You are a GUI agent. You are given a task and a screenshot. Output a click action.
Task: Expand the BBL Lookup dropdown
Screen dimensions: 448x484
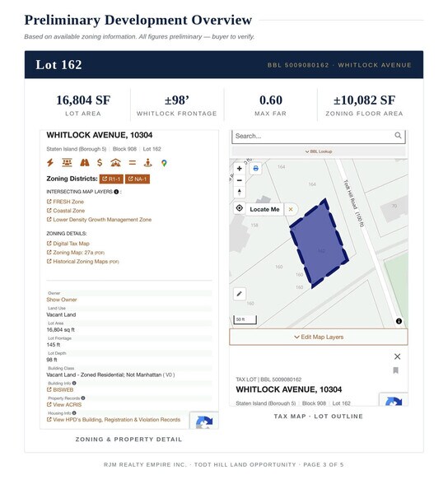click(319, 151)
